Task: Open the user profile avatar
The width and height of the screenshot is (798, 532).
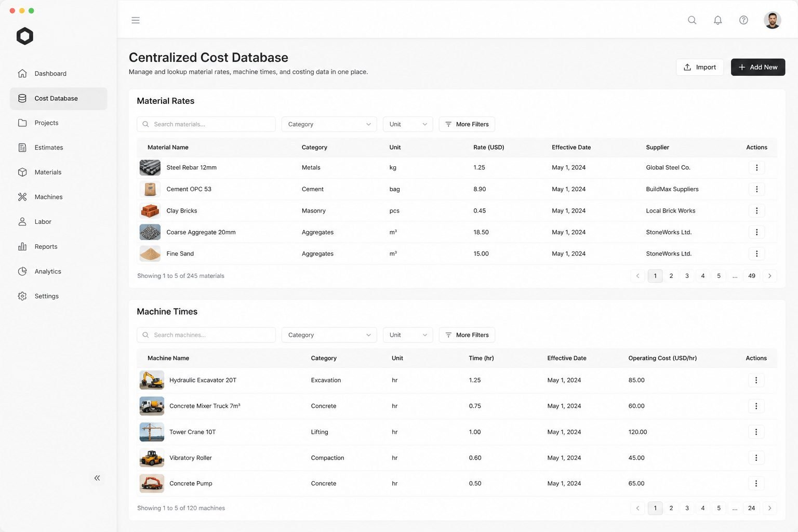Action: (773, 20)
